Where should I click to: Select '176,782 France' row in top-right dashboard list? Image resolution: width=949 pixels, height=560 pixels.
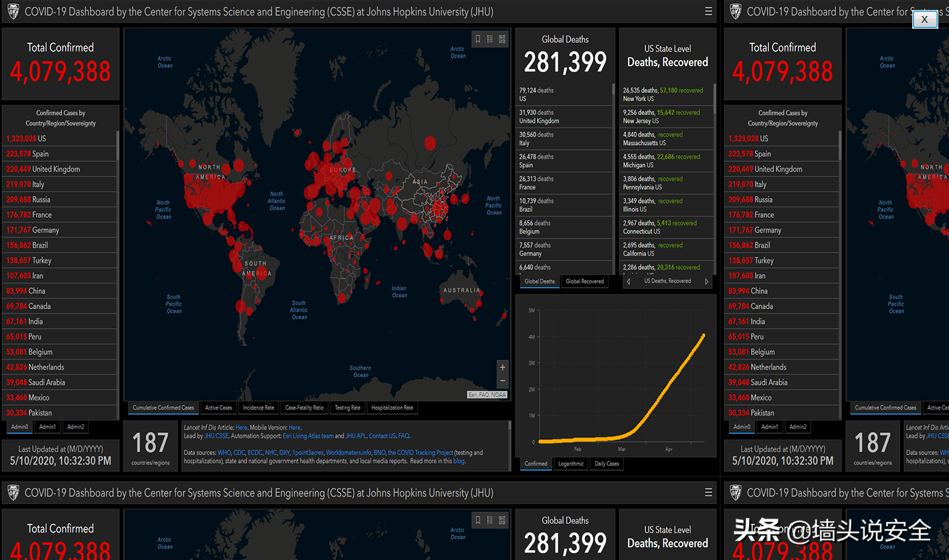pyautogui.click(x=782, y=215)
